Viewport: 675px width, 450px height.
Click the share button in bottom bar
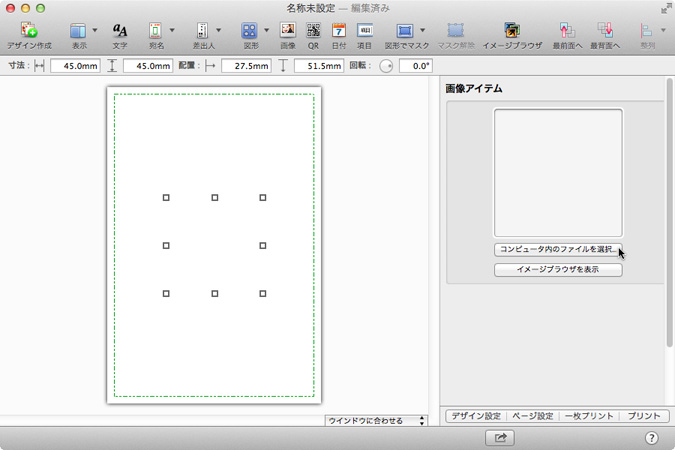click(x=500, y=438)
